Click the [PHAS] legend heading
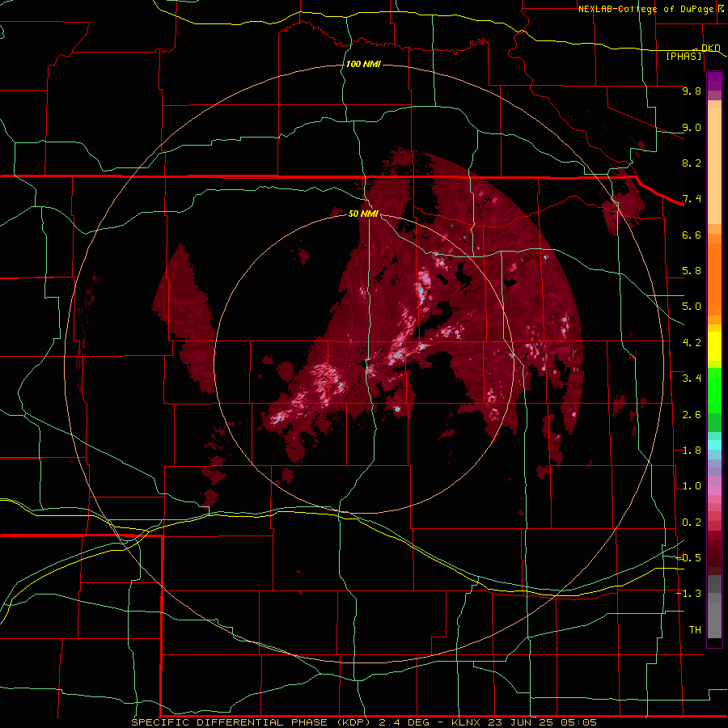728x728 pixels. point(684,56)
